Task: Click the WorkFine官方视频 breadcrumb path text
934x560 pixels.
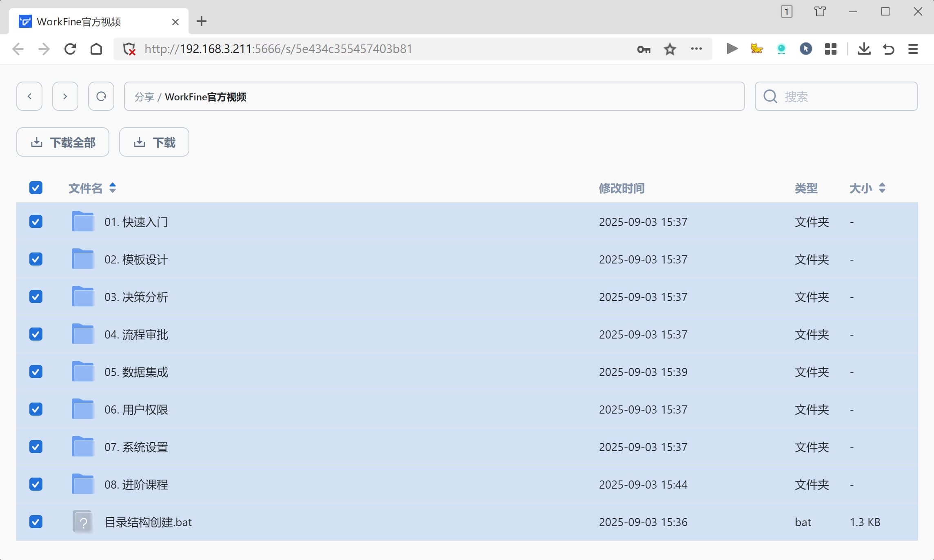Action: 205,97
